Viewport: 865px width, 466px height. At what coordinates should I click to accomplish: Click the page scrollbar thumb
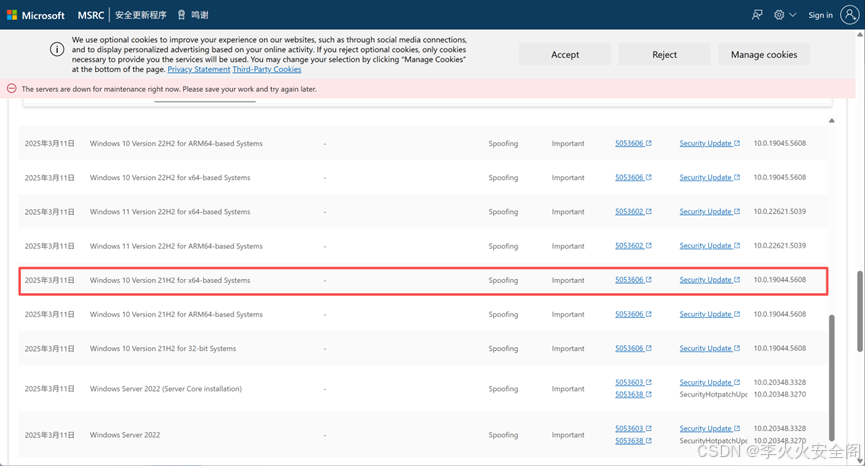pos(859,311)
